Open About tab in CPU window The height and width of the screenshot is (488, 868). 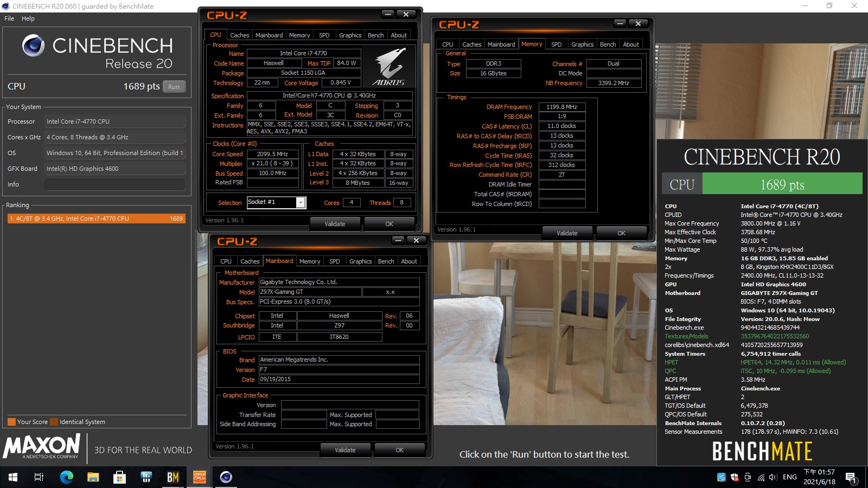(399, 35)
